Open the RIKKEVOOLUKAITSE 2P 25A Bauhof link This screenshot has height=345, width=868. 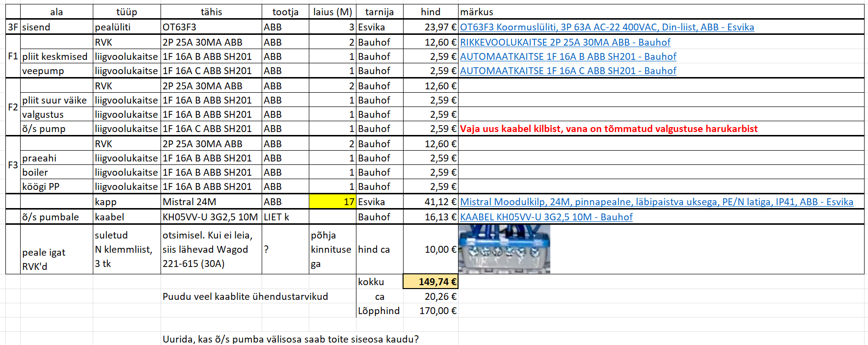565,42
